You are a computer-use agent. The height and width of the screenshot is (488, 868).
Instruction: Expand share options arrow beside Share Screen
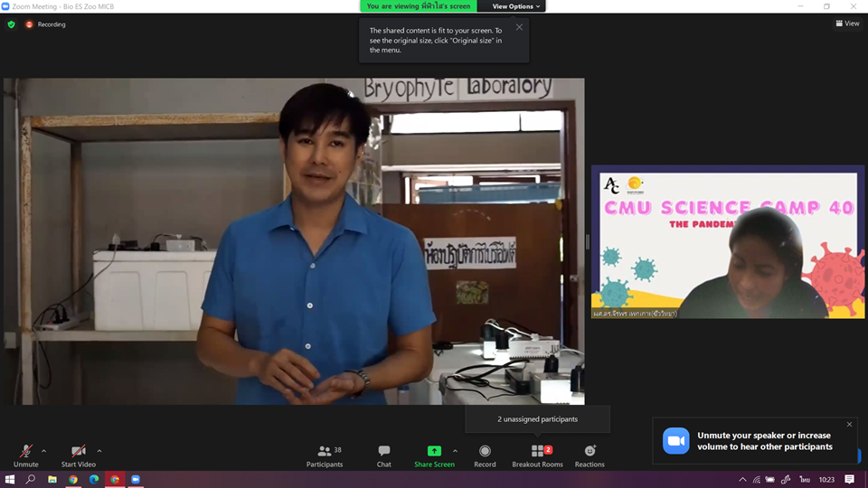(455, 450)
